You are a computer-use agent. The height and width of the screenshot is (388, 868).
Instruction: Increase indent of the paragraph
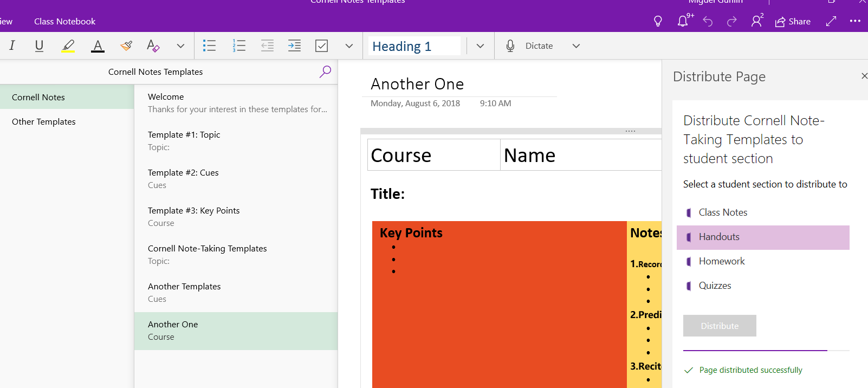(294, 46)
